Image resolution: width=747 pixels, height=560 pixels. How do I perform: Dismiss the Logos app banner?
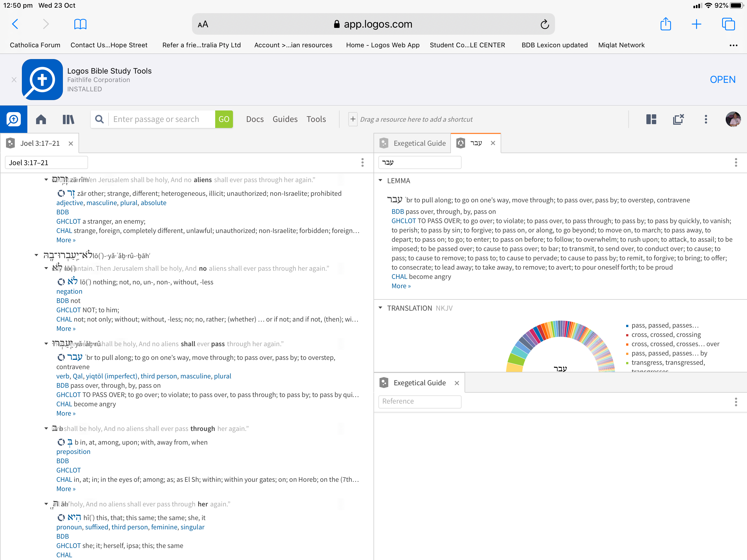(x=14, y=80)
